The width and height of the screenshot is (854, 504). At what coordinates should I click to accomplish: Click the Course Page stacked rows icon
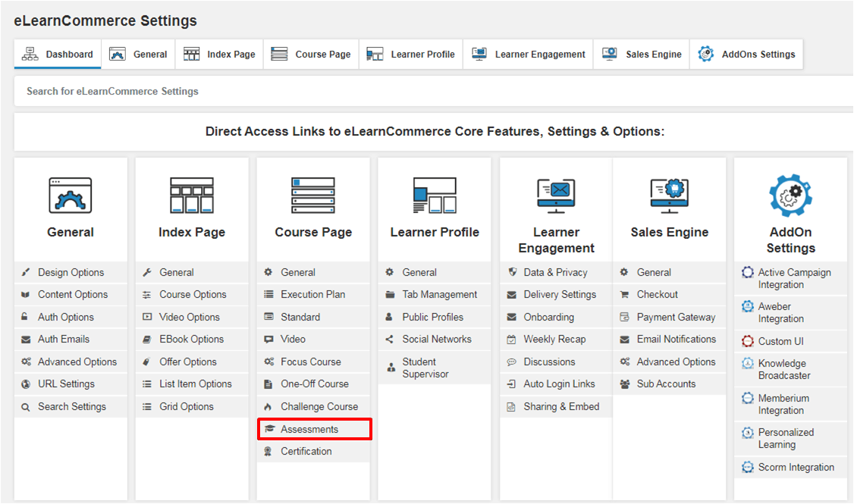tap(313, 196)
